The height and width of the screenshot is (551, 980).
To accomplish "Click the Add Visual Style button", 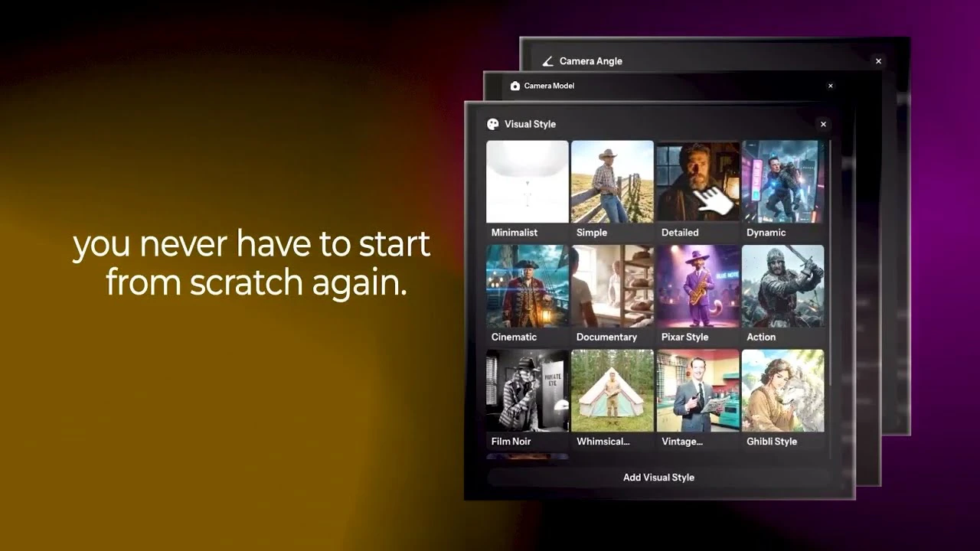I will pos(658,478).
